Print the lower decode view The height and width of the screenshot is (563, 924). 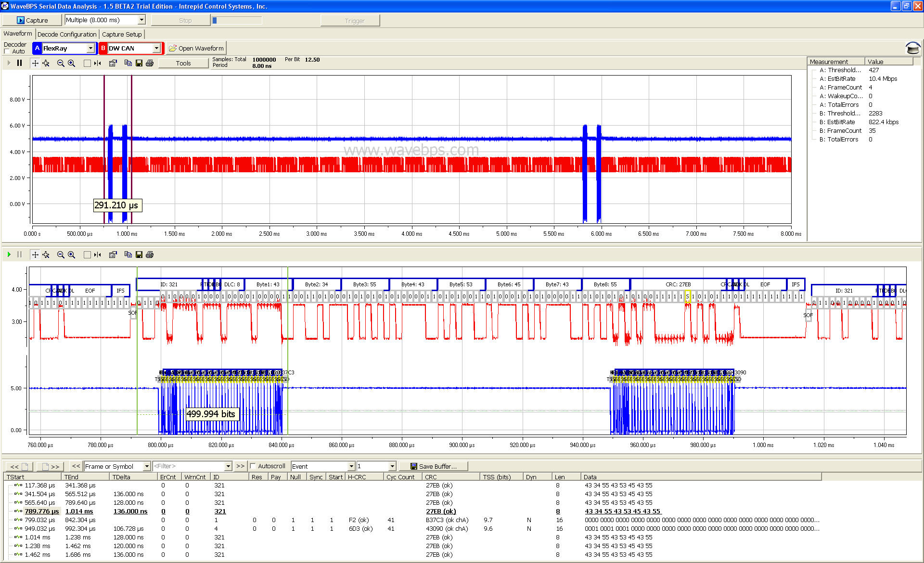[x=150, y=255]
